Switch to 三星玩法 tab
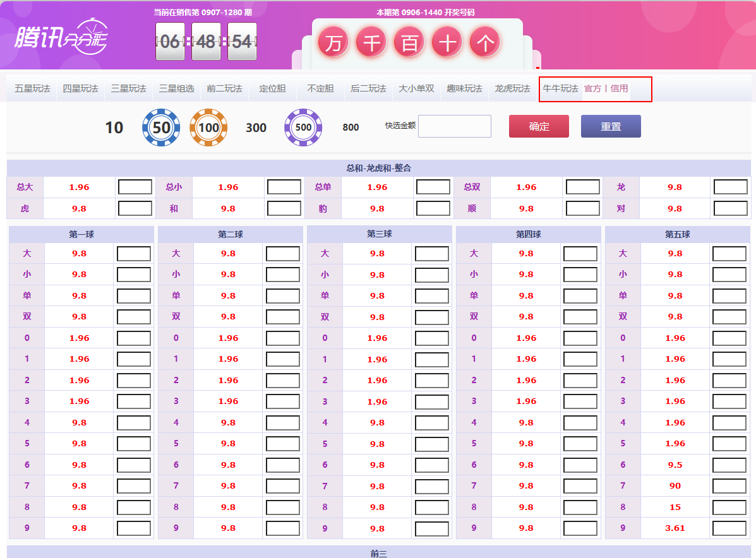Image resolution: width=756 pixels, height=558 pixels. 128,88
